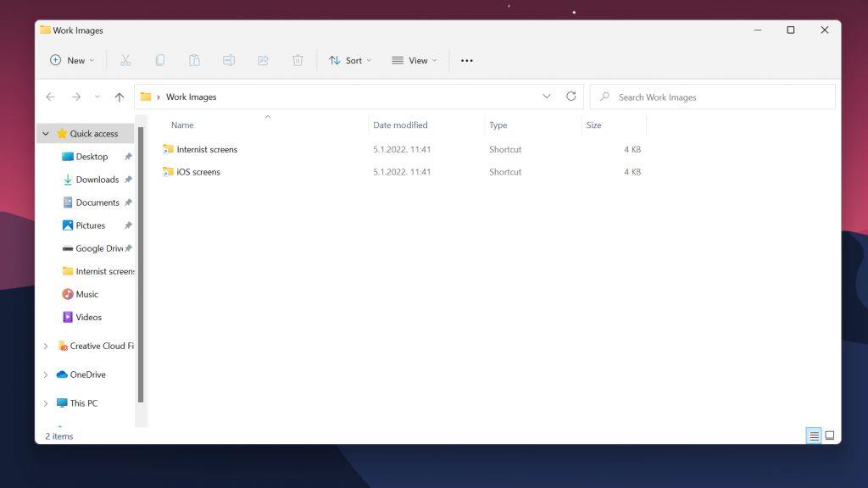This screenshot has height=488, width=868.
Task: Click the iOS screens shortcut folder icon
Action: tap(169, 171)
